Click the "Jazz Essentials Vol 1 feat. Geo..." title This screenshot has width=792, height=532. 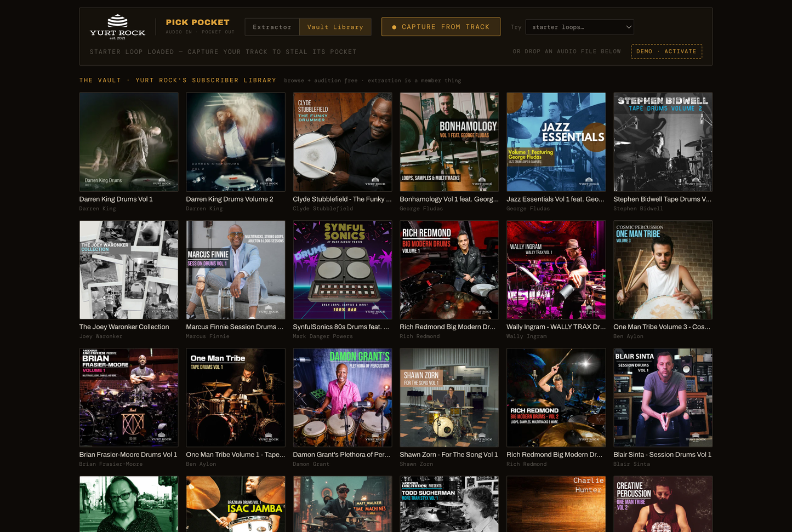click(556, 199)
